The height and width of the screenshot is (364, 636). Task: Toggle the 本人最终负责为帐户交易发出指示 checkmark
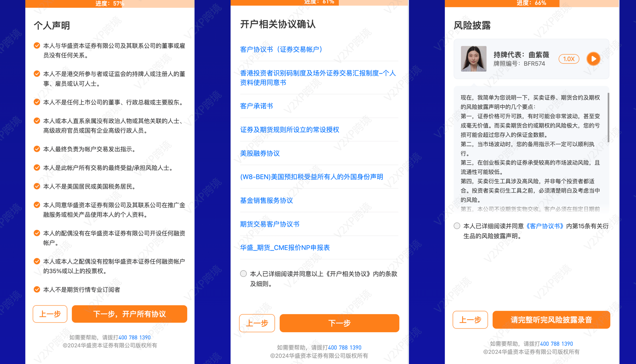[37, 149]
